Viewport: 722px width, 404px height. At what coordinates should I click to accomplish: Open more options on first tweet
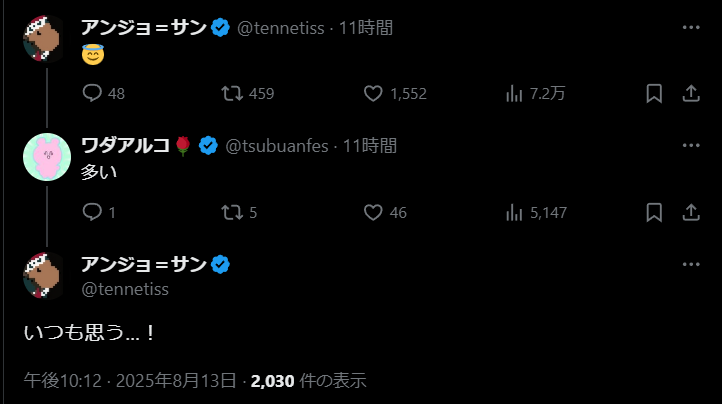tap(690, 27)
